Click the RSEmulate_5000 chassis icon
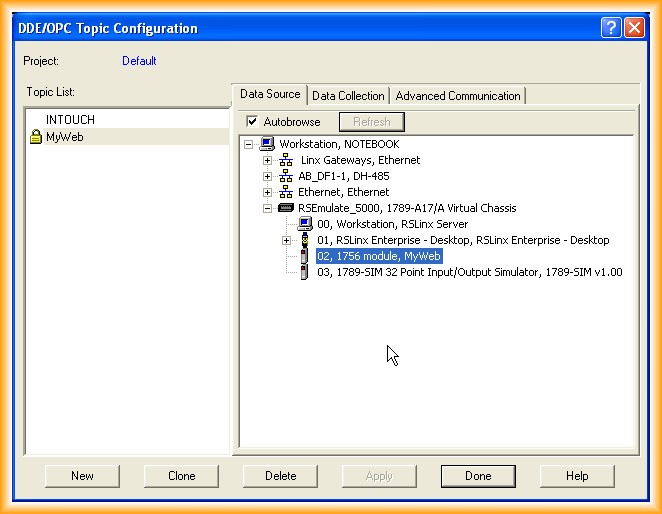Screen dimensions: 662x514 pyautogui.click(x=286, y=208)
